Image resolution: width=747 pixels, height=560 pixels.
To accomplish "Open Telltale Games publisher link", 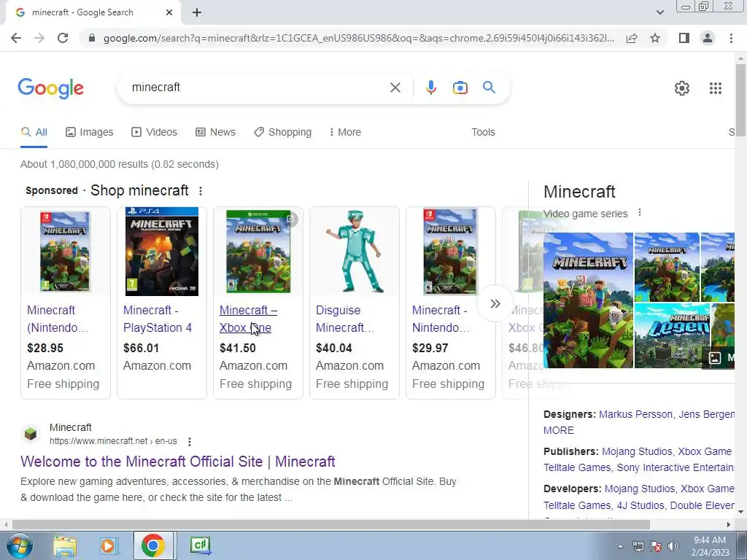I will tap(577, 467).
